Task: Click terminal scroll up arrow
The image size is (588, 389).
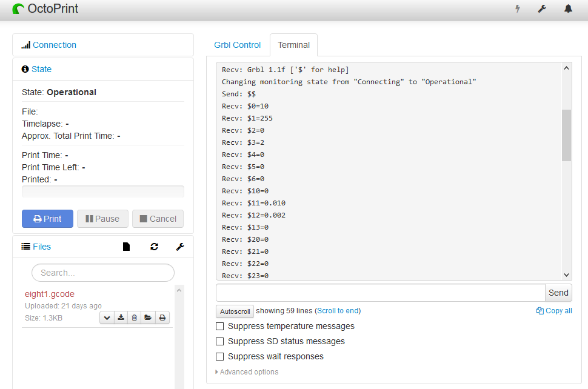Action: (566, 68)
